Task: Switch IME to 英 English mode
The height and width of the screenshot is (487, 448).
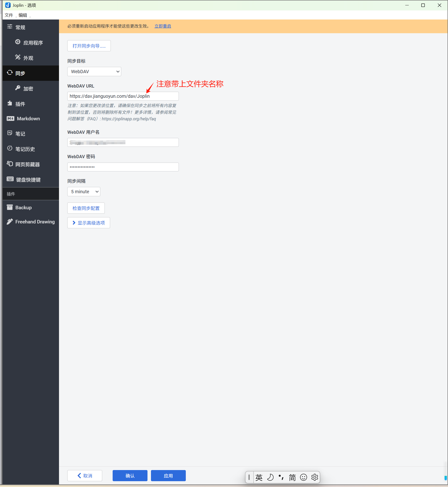Action: coord(259,477)
